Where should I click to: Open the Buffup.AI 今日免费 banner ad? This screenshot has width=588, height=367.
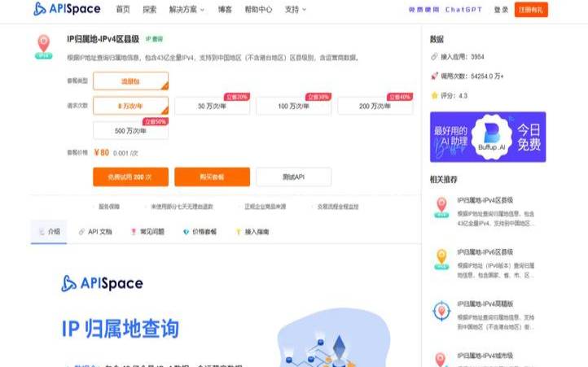tap(488, 137)
